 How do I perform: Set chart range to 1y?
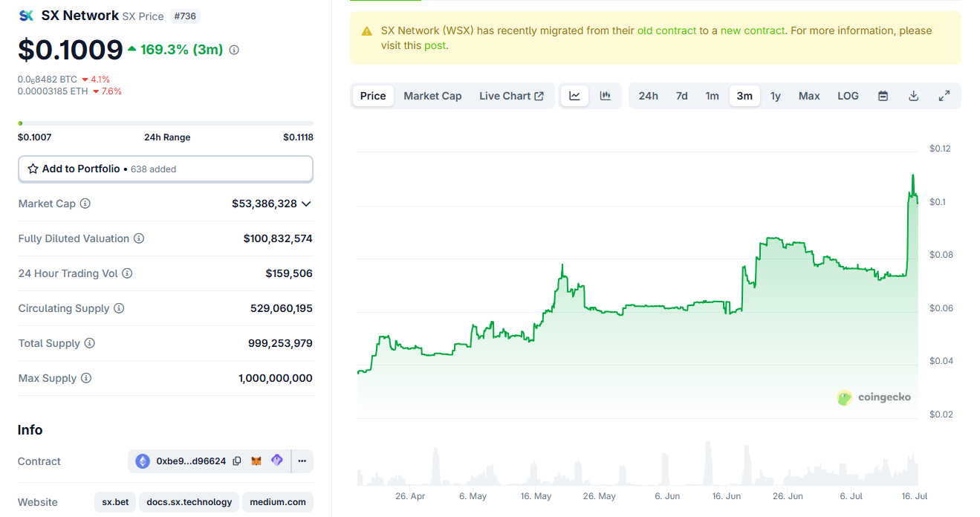tap(776, 96)
